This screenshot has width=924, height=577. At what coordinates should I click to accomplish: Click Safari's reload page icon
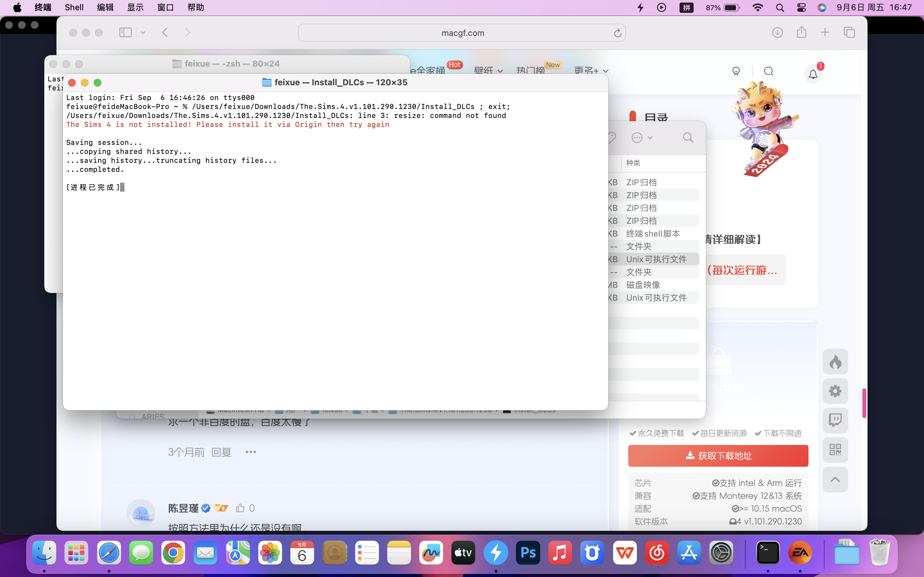[x=617, y=33]
